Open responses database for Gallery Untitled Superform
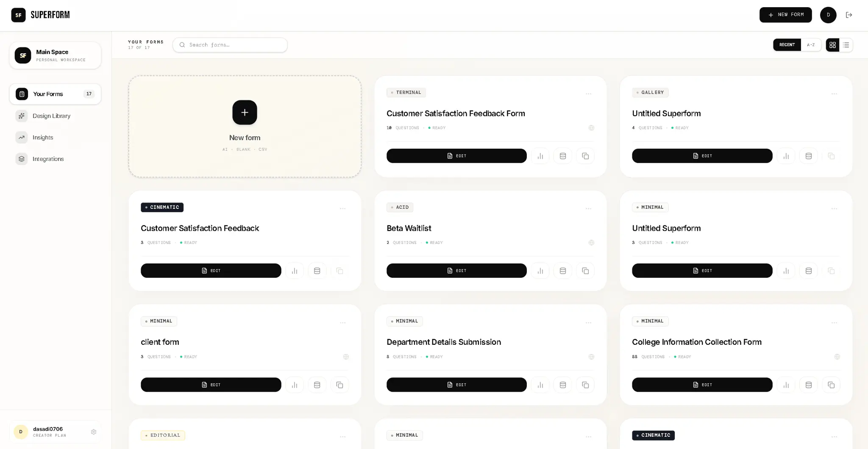Screen dimensions: 868x449 click(809, 156)
